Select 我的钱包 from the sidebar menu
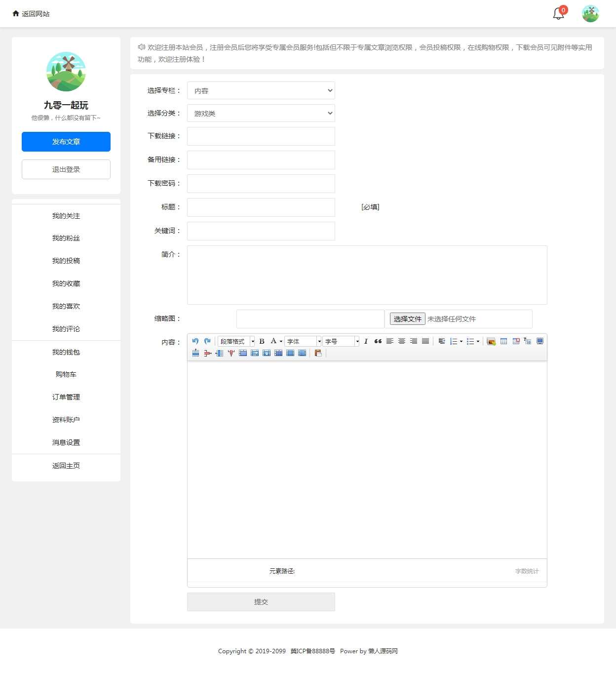The width and height of the screenshot is (616, 673). 66,352
